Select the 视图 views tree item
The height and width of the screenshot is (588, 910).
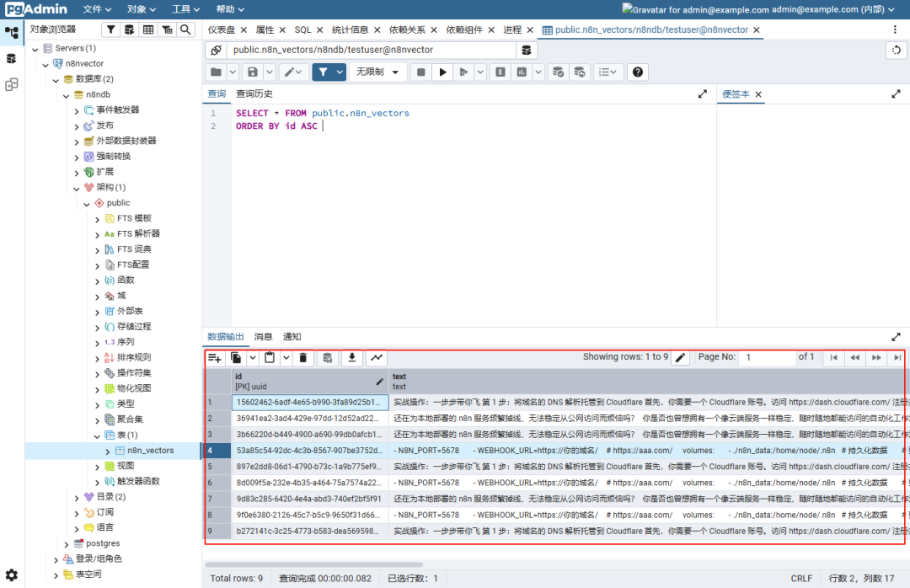click(126, 466)
